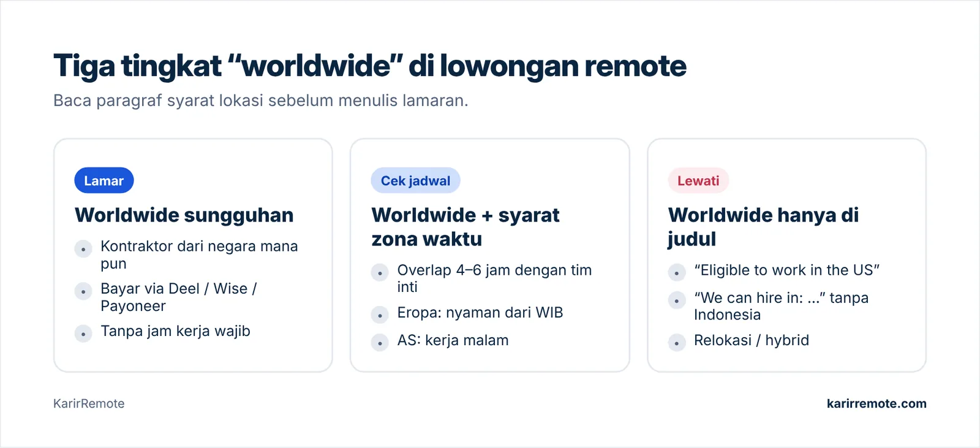Select heading "Worldwide sungguhan"
This screenshot has width=980, height=448.
[184, 215]
